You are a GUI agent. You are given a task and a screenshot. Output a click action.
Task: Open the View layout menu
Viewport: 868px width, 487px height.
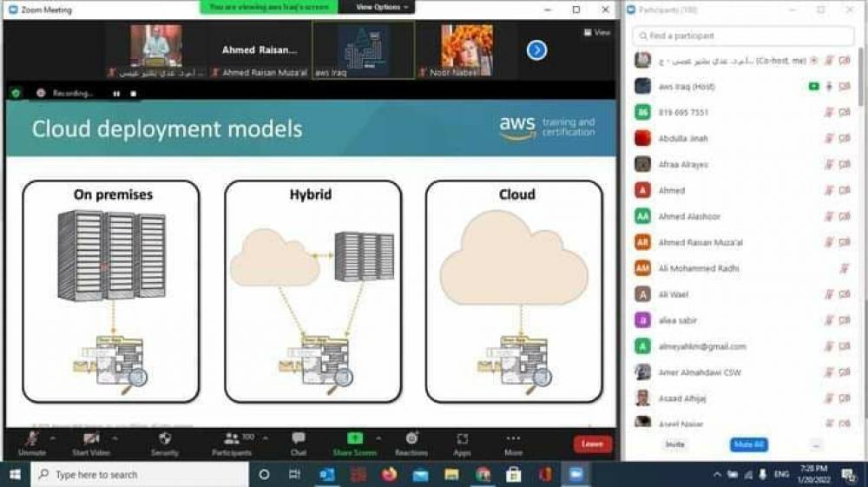(x=596, y=32)
